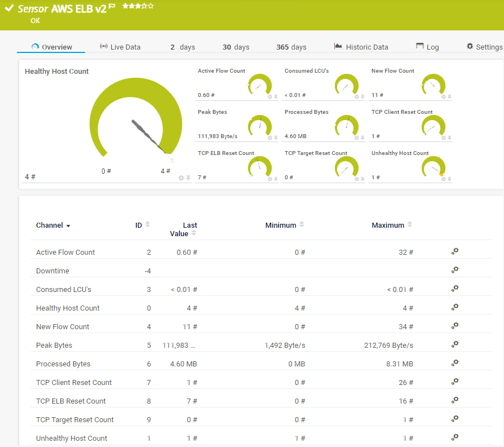Screen dimensions: 504x447
Task: Click gear icon on Healthy Host Count gauge
Action: (181, 178)
